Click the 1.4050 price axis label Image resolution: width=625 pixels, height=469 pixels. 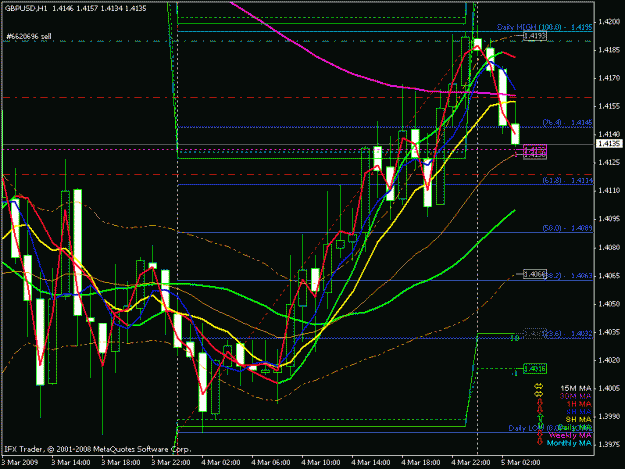pyautogui.click(x=609, y=304)
